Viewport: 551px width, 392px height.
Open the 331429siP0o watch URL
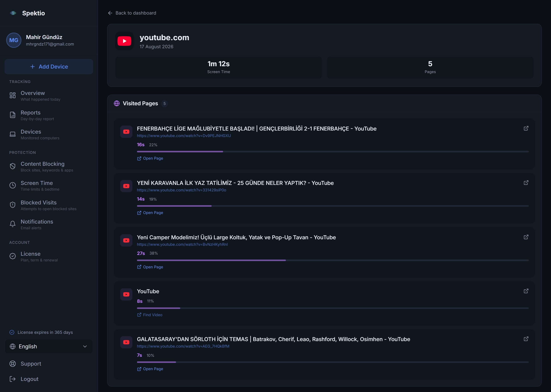click(x=182, y=190)
